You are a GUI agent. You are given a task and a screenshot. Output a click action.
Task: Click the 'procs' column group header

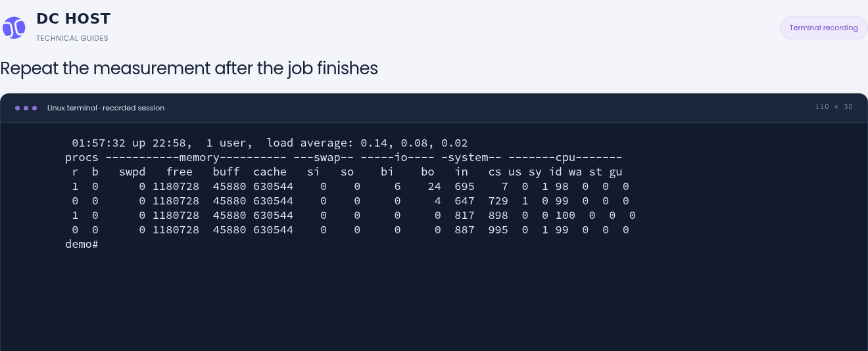pyautogui.click(x=82, y=157)
